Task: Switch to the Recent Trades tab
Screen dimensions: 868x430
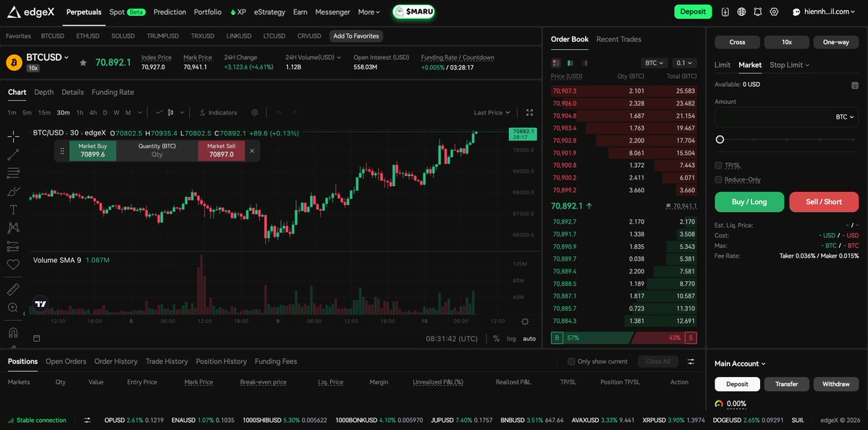Action: point(619,39)
